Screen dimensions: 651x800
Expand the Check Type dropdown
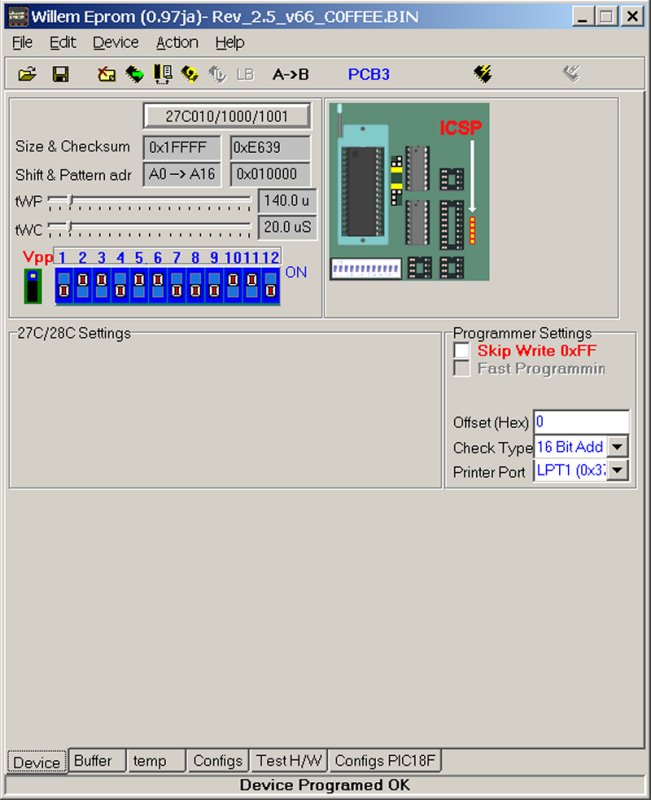(x=619, y=447)
